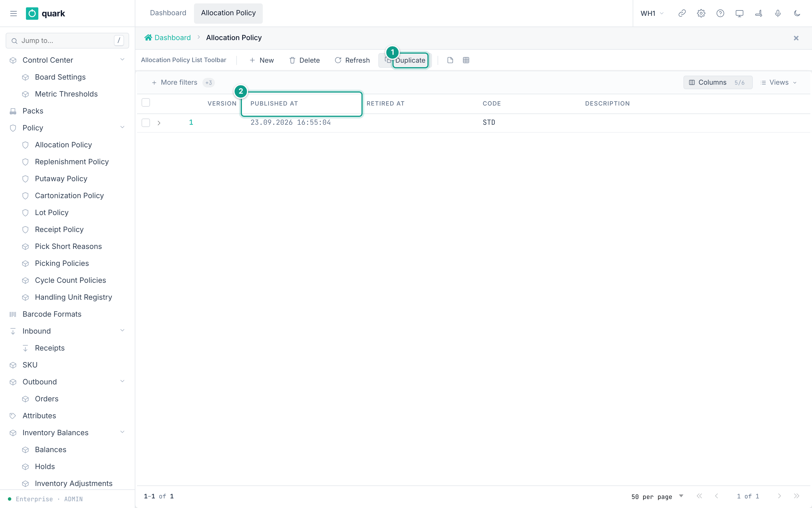Open Replenishment Policy in sidebar

[72, 162]
